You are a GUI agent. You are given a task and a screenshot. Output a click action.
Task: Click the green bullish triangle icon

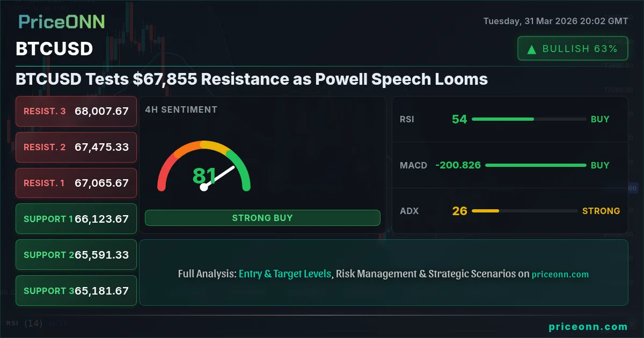[532, 49]
